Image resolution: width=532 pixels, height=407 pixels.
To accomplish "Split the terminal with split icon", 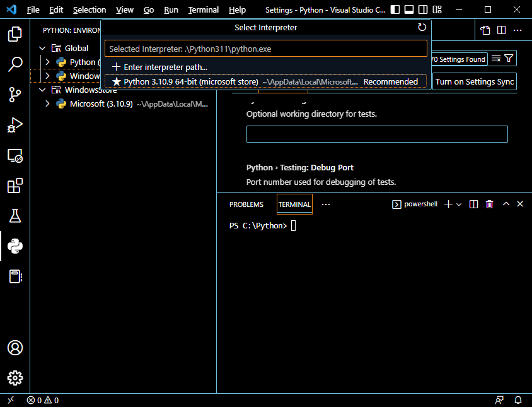I will point(473,204).
